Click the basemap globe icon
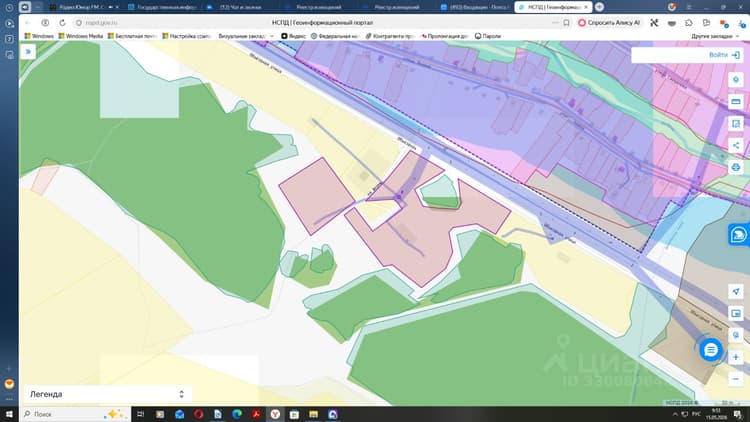Image resolution: width=750 pixels, height=422 pixels. point(736,335)
